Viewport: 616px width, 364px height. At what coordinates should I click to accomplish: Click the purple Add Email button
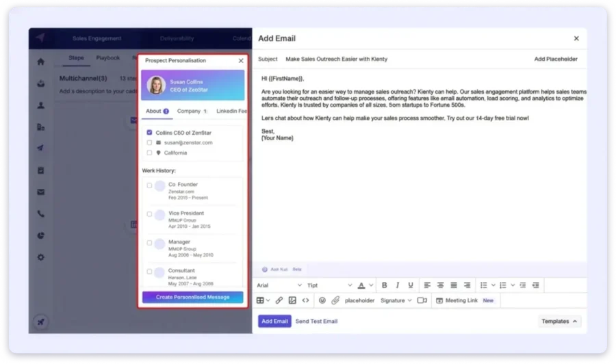tap(274, 321)
